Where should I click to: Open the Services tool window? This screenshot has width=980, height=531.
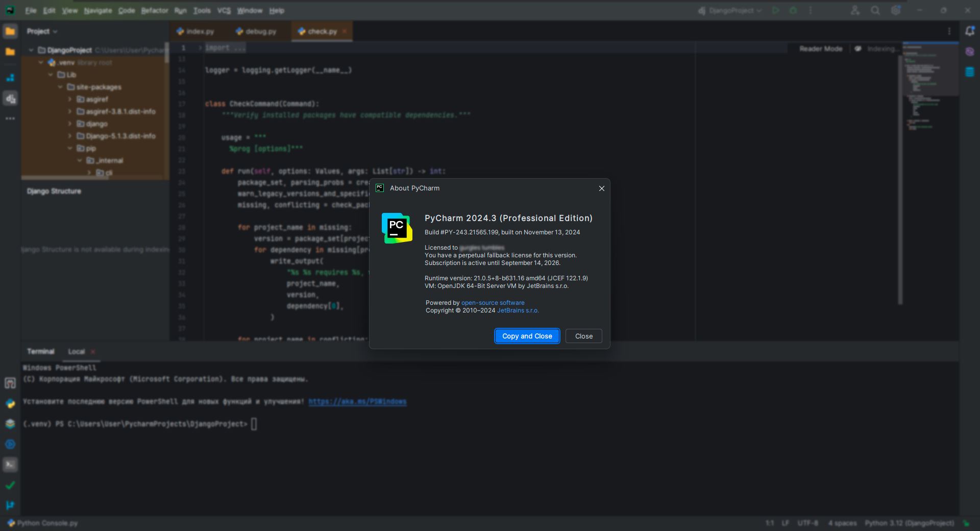coord(10,444)
